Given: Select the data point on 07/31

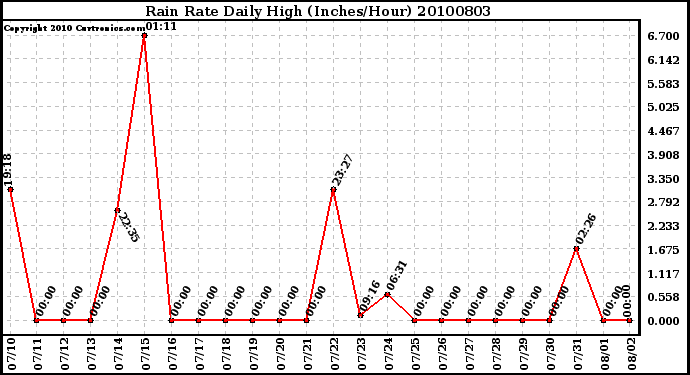Looking at the screenshot, I should [x=576, y=249].
